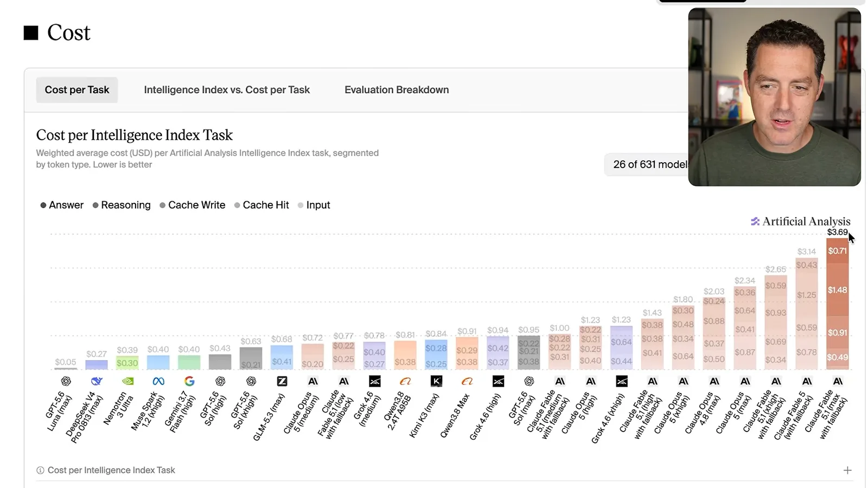
Task: Click the xAI logo above Grok 4.6 (xhigh)
Action: [622, 381]
